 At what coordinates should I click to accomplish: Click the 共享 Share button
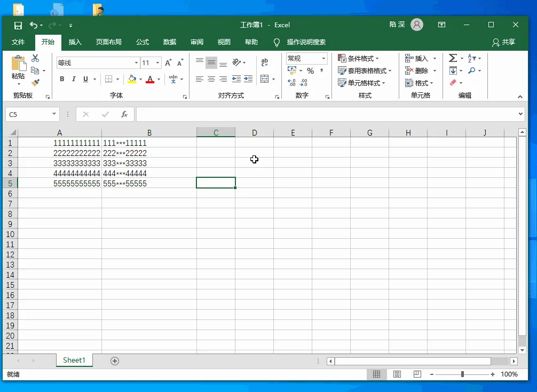coord(503,42)
